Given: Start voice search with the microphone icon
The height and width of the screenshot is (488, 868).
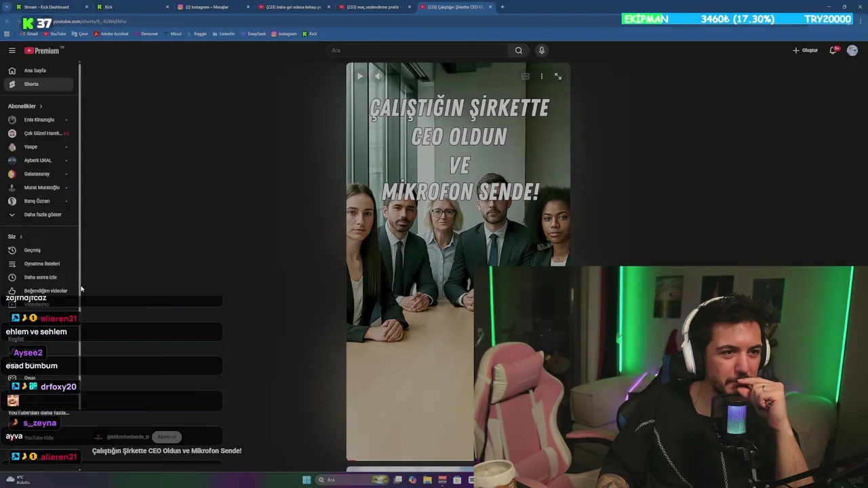Looking at the screenshot, I should pyautogui.click(x=541, y=50).
